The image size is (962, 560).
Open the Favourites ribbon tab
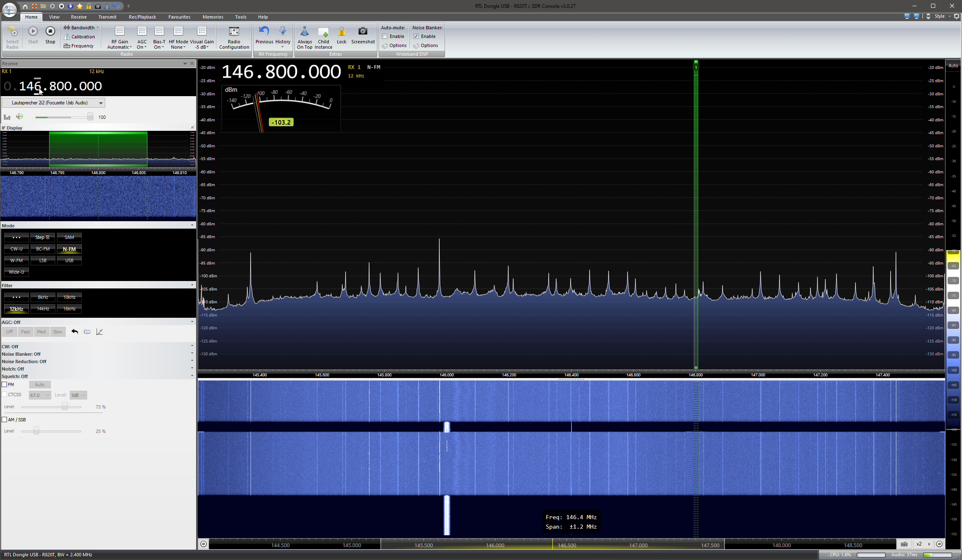[179, 17]
